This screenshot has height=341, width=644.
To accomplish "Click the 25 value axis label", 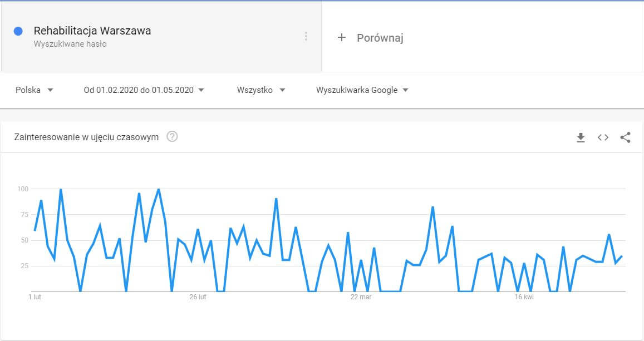I will tap(24, 266).
